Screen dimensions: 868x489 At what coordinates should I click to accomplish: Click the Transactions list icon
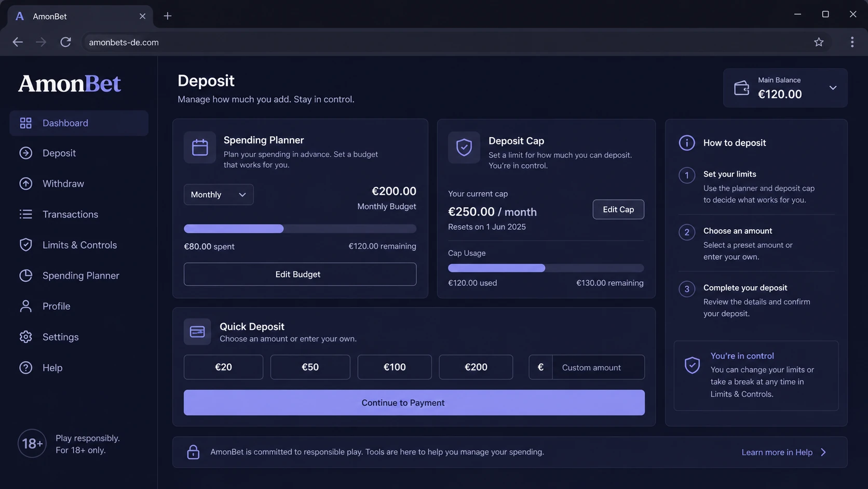pyautogui.click(x=25, y=214)
